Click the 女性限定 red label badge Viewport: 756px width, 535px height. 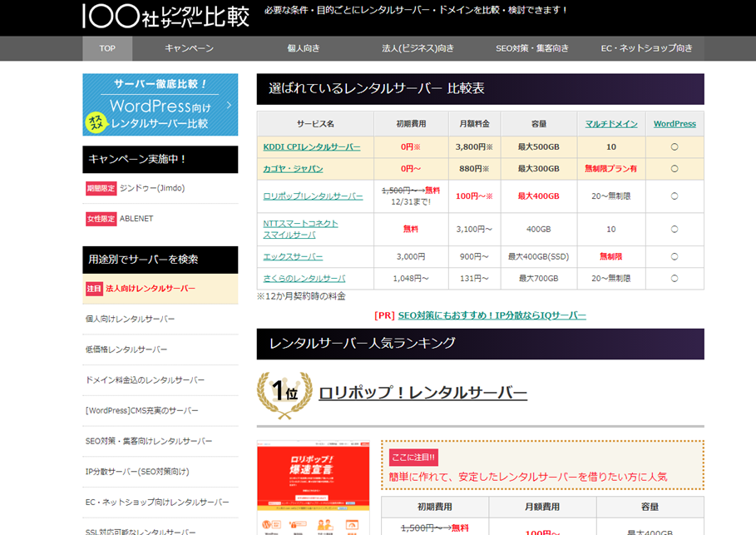[101, 219]
